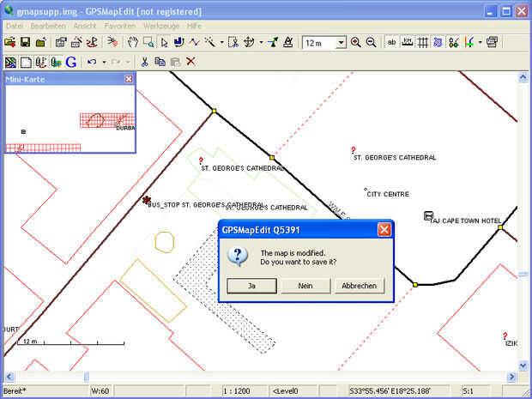Open the Datei menu

pos(15,26)
